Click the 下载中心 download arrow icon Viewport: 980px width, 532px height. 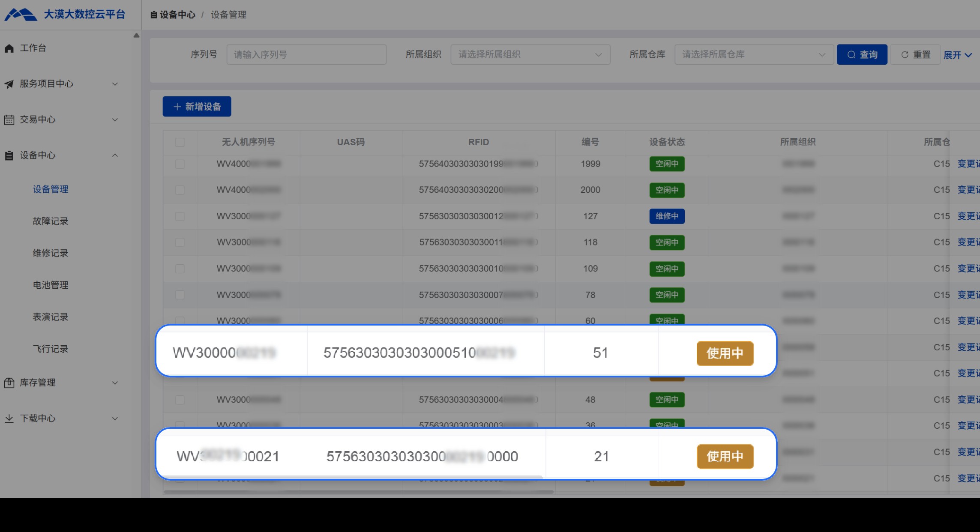(9, 418)
